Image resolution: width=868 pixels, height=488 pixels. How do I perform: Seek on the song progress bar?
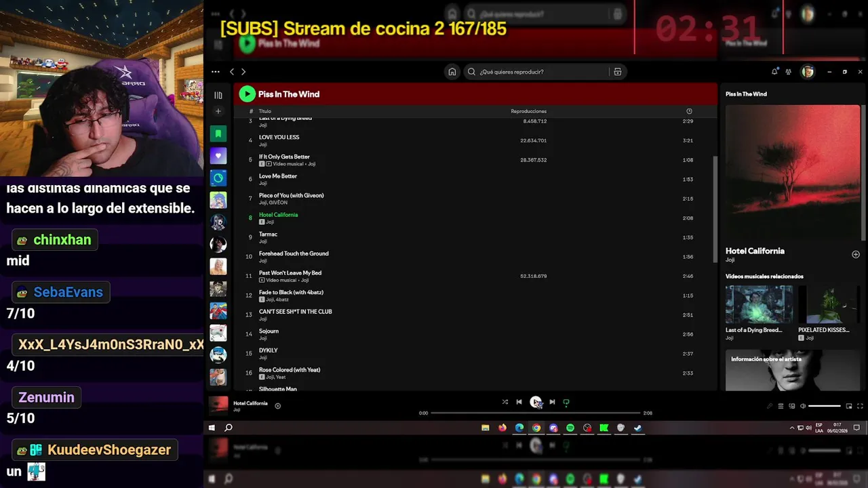[x=536, y=413]
